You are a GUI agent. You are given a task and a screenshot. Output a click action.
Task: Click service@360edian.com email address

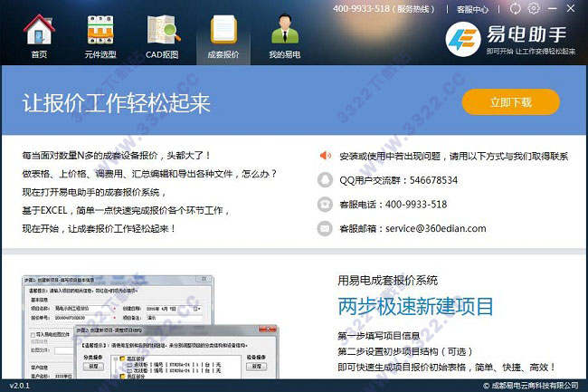pos(436,228)
